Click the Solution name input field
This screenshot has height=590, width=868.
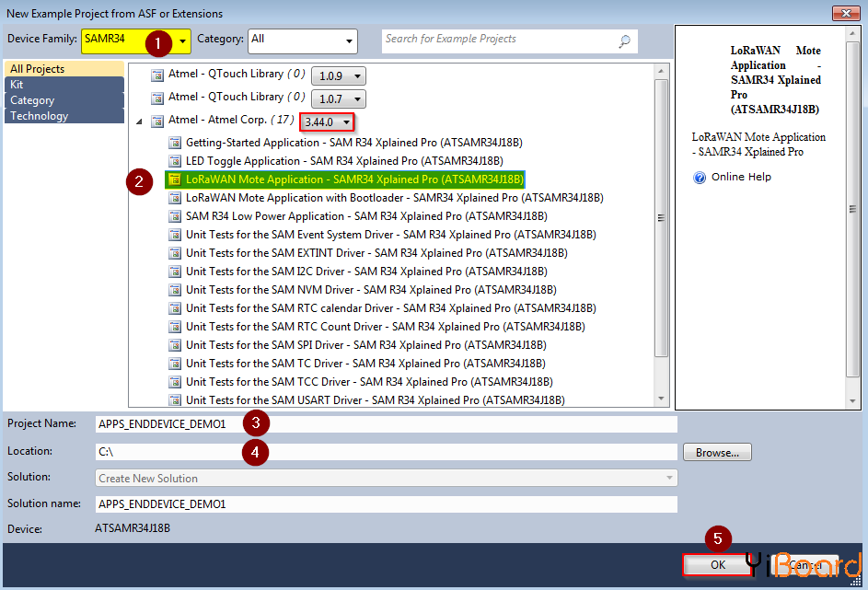point(386,504)
